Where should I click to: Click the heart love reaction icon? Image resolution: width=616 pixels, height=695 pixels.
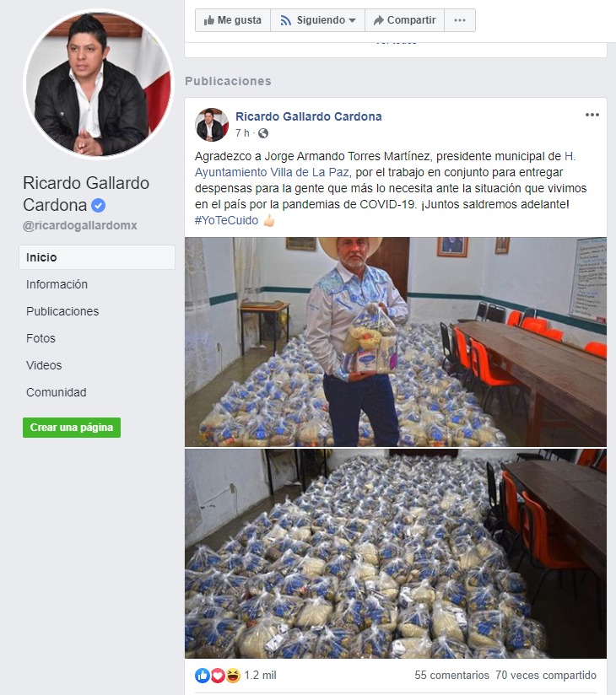click(x=218, y=675)
